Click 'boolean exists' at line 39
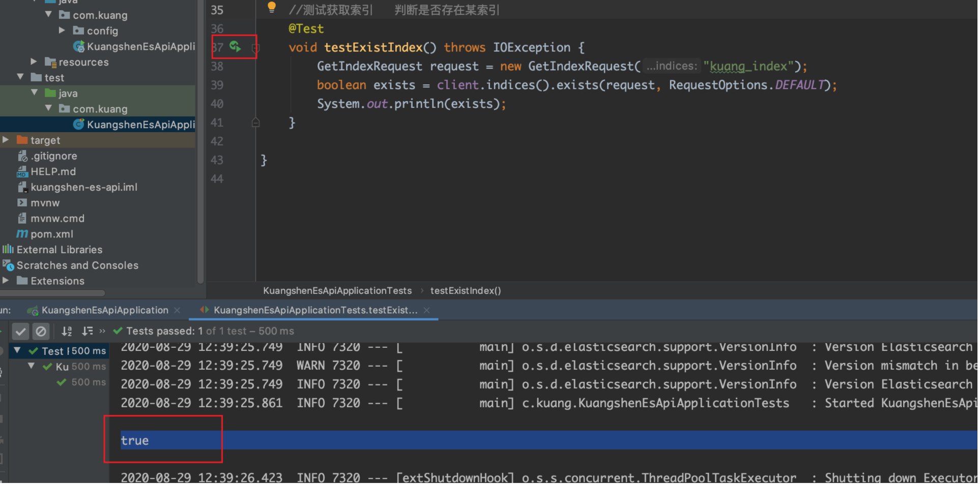This screenshot has height=484, width=980. tap(366, 85)
